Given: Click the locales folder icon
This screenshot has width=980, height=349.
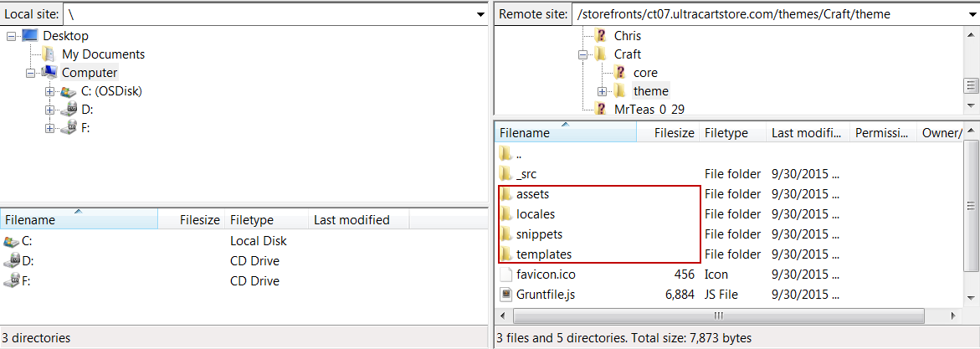Looking at the screenshot, I should (506, 214).
